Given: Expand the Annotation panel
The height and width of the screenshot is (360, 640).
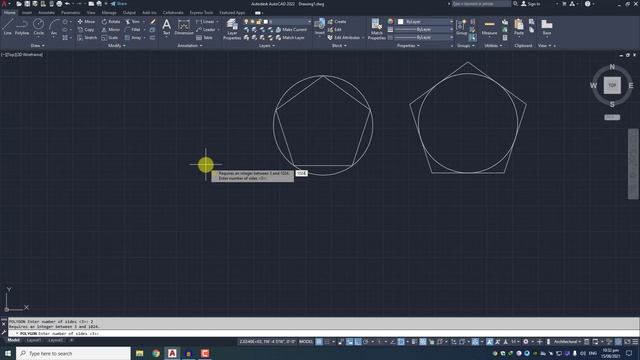Looking at the screenshot, I should (x=190, y=46).
